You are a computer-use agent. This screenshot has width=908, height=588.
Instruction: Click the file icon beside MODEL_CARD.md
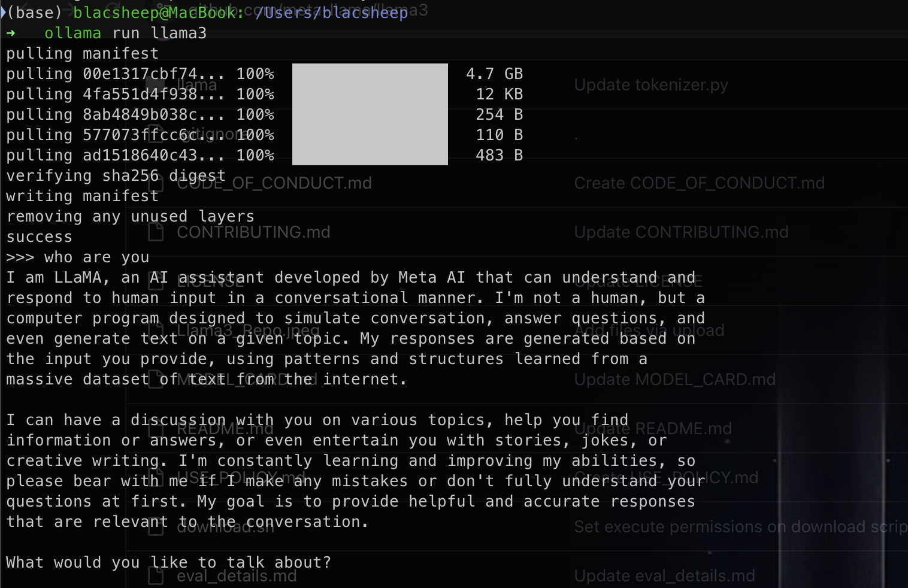point(156,380)
